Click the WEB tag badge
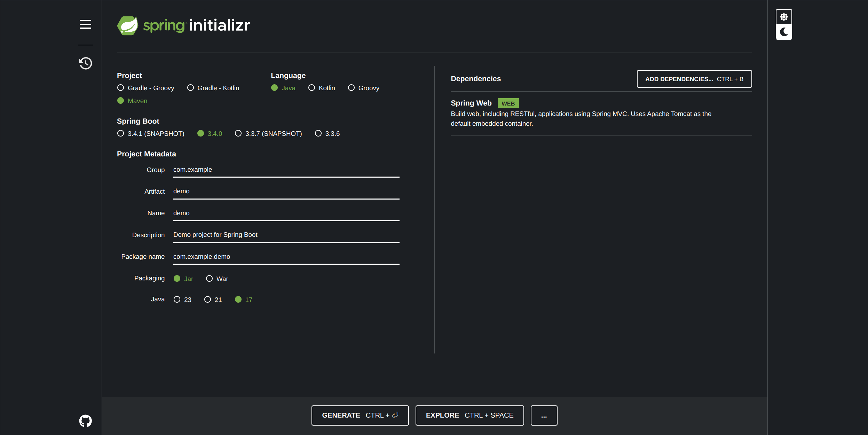Image resolution: width=868 pixels, height=435 pixels. [508, 103]
